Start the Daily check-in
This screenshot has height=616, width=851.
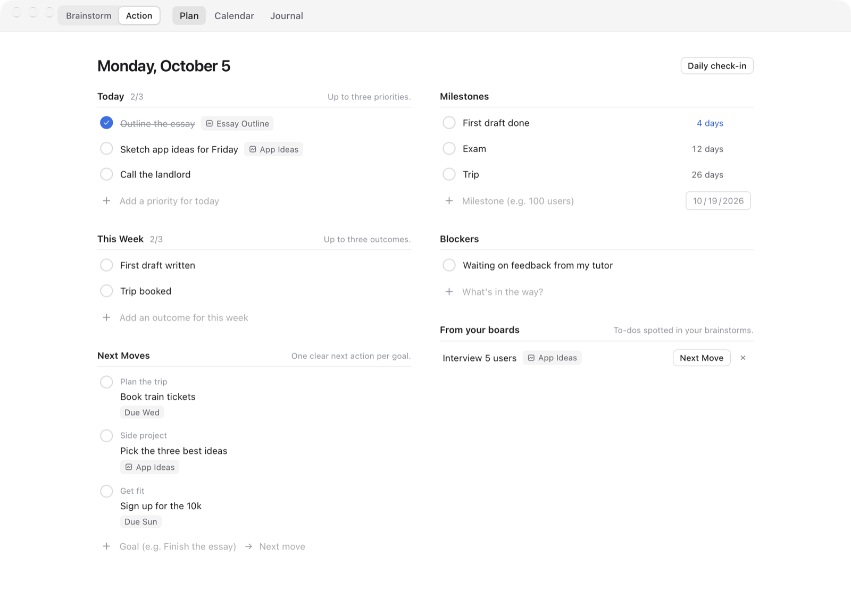click(x=717, y=66)
